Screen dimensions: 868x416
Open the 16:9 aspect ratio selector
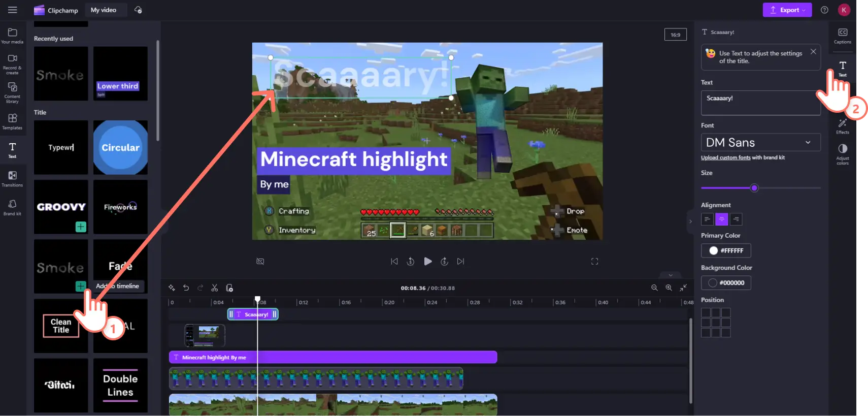click(x=675, y=35)
